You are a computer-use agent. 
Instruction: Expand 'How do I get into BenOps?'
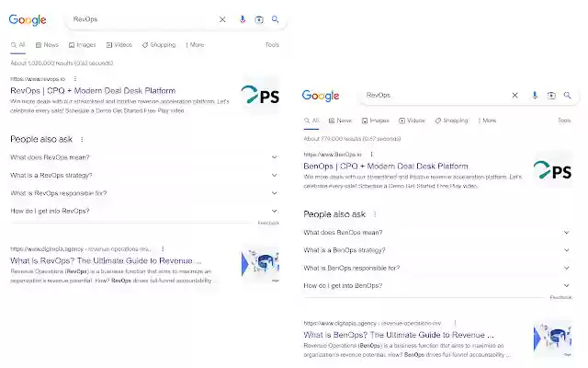tap(437, 286)
